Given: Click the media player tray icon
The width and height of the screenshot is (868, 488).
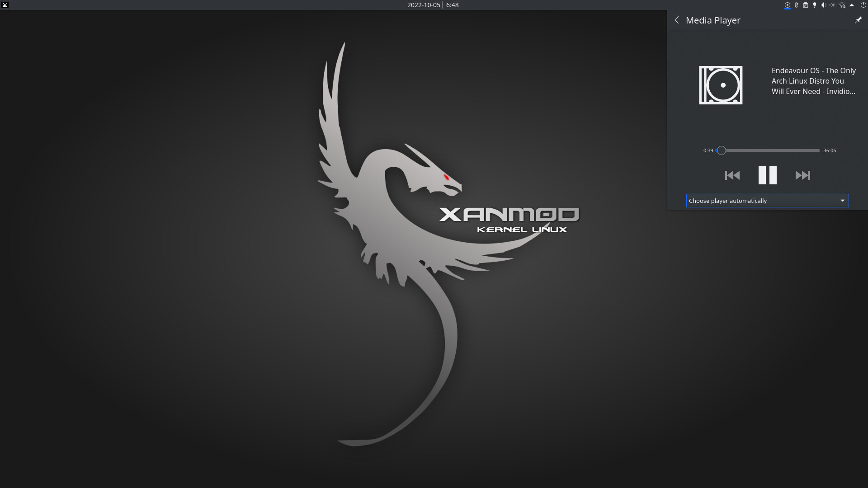Looking at the screenshot, I should pyautogui.click(x=788, y=5).
